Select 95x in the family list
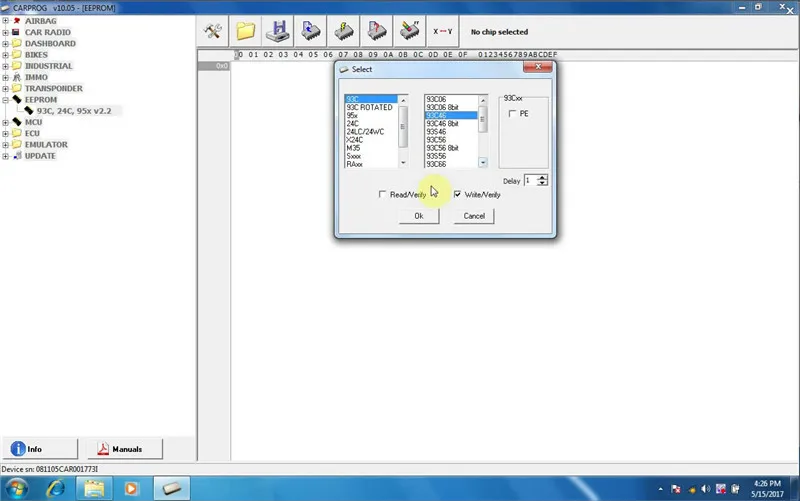The width and height of the screenshot is (800, 501). coord(352,115)
